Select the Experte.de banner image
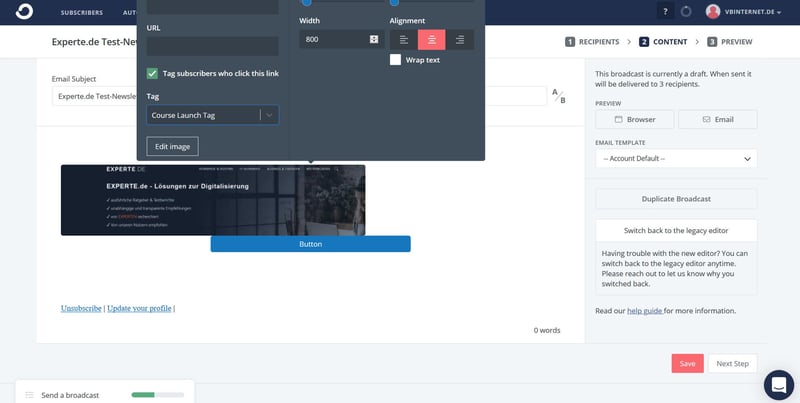The width and height of the screenshot is (800, 403). click(213, 200)
